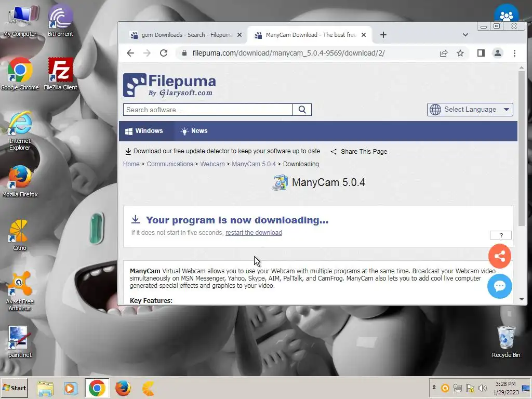Image resolution: width=532 pixels, height=399 pixels.
Task: Click Chrome taskbar button
Action: coord(97,388)
